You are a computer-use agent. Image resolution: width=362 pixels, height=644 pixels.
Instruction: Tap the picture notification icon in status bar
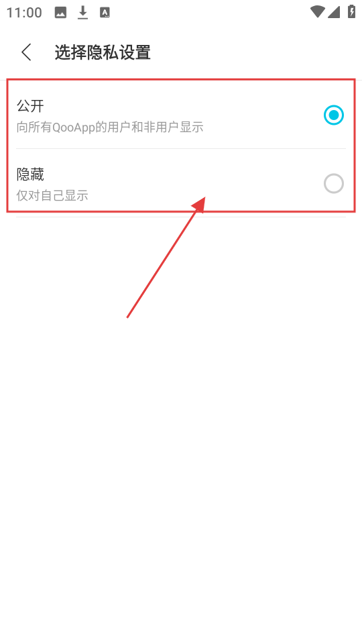coord(60,12)
